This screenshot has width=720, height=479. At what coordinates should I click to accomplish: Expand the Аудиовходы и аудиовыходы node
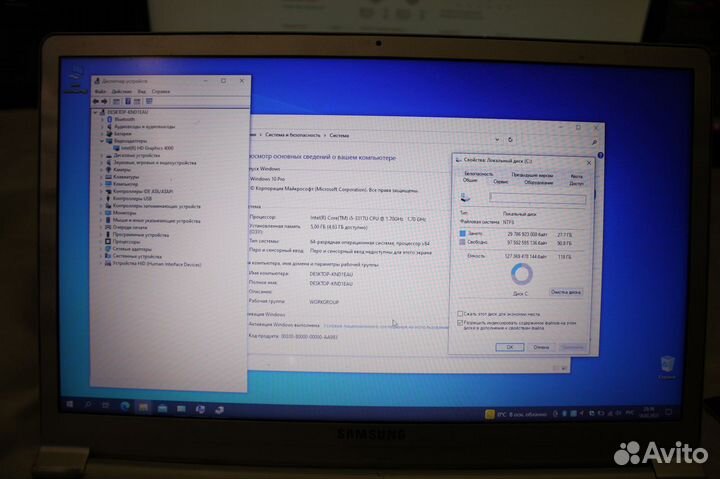102,127
